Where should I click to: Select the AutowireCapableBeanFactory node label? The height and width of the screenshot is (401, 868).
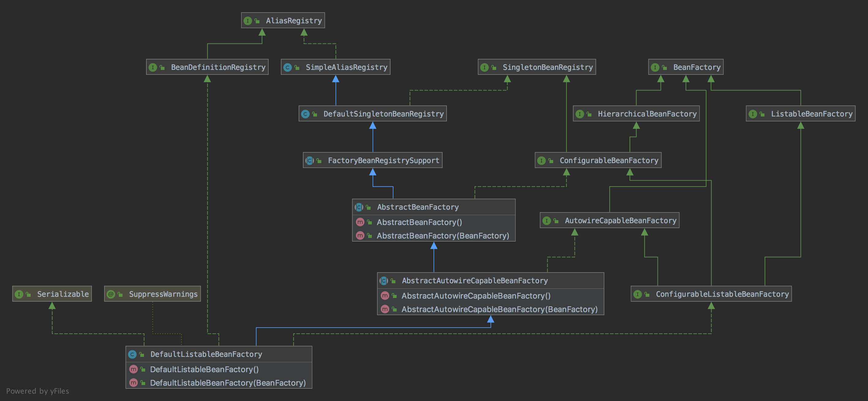click(620, 220)
